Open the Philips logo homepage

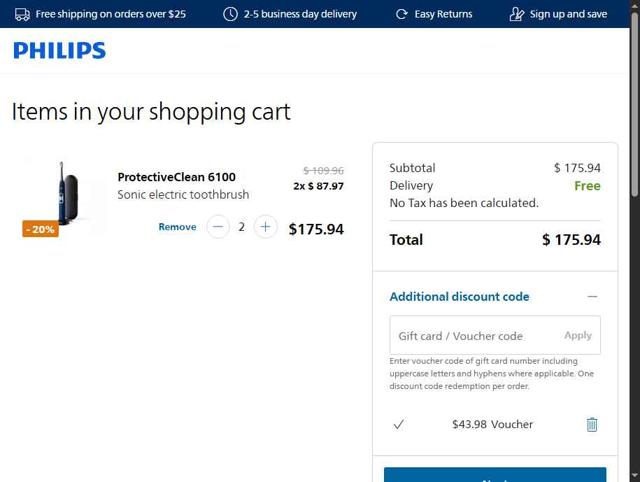(x=59, y=50)
